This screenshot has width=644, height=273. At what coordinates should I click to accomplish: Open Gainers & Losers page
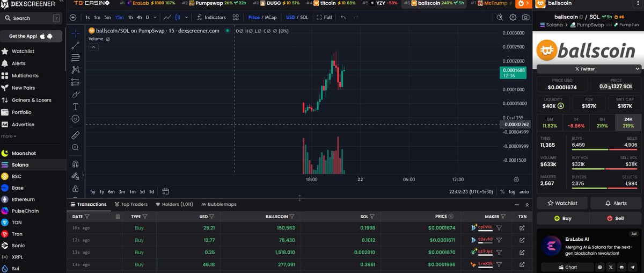coord(32,100)
